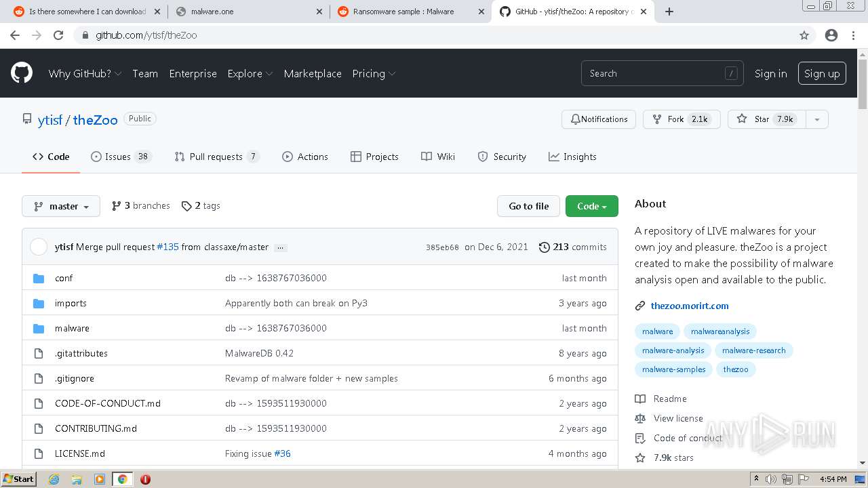The width and height of the screenshot is (868, 488).
Task: Click the author avatar for ytisf commit
Action: pos(39,247)
